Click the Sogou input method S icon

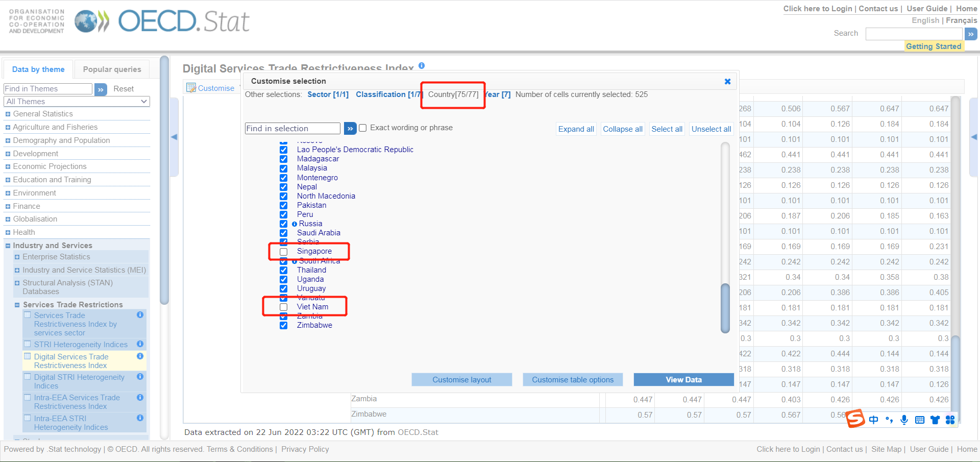click(855, 419)
